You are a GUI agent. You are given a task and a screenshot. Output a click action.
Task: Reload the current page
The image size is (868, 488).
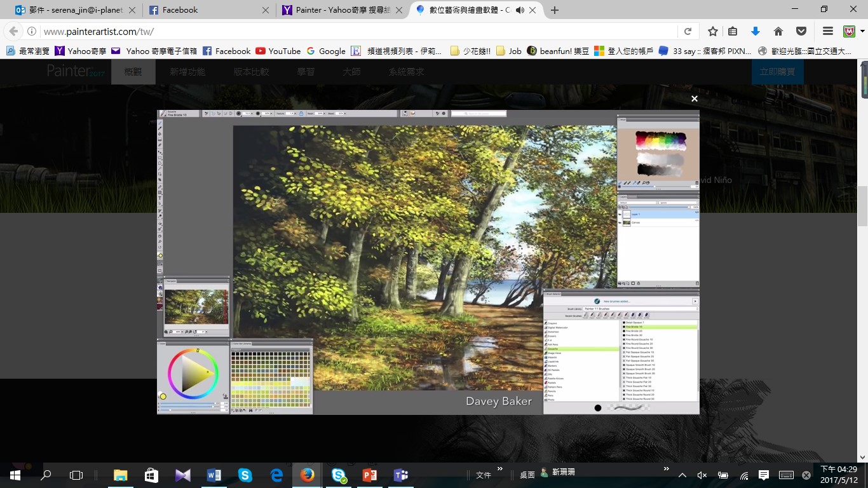pos(688,31)
